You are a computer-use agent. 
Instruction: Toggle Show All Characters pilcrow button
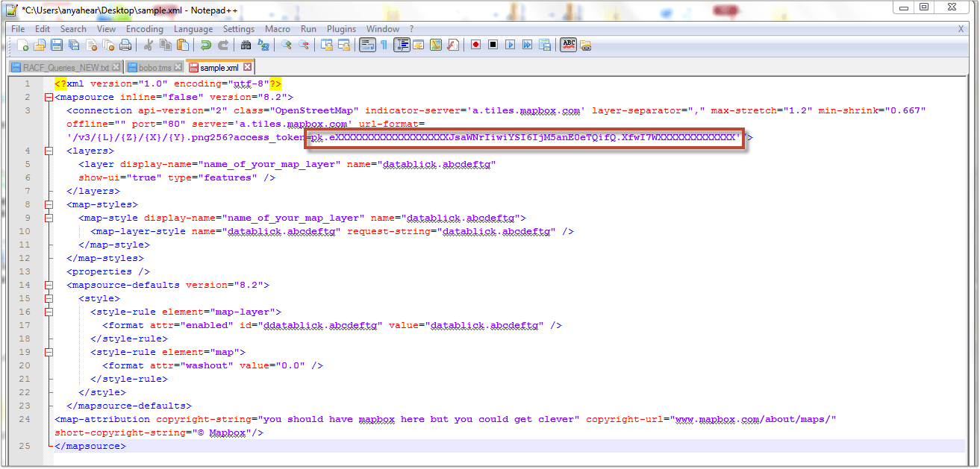click(x=384, y=45)
